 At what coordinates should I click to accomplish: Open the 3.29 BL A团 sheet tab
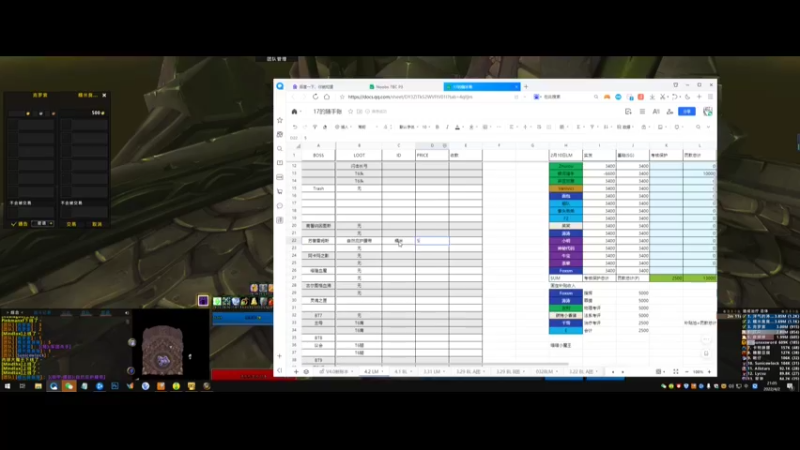(468, 371)
